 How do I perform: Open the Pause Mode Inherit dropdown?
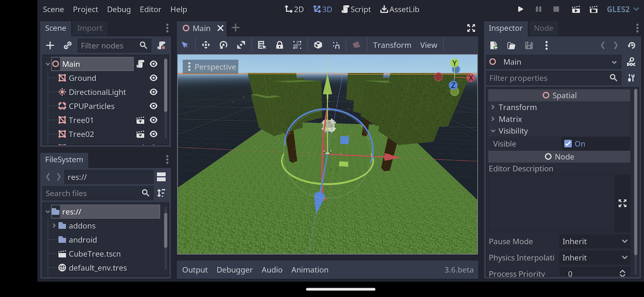(x=595, y=241)
